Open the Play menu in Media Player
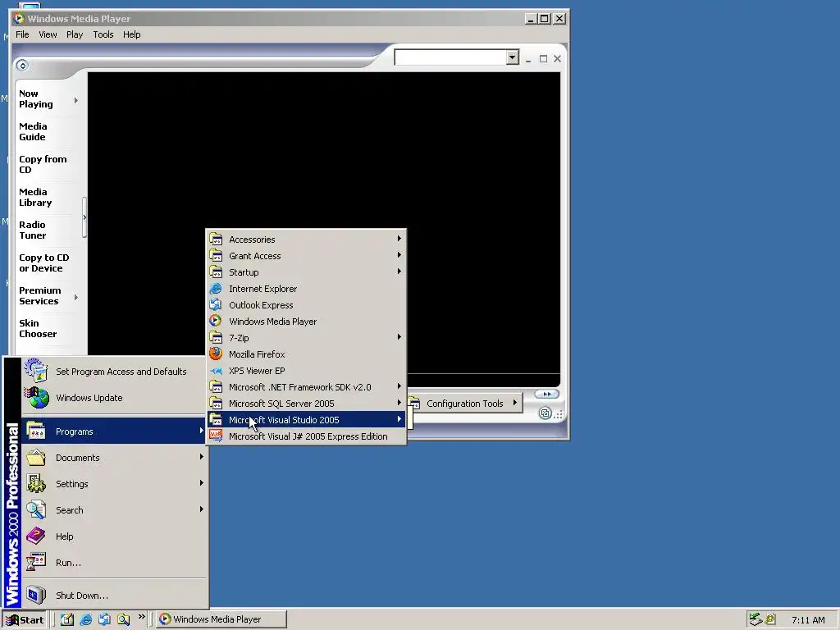Image resolution: width=840 pixels, height=630 pixels. coord(75,34)
